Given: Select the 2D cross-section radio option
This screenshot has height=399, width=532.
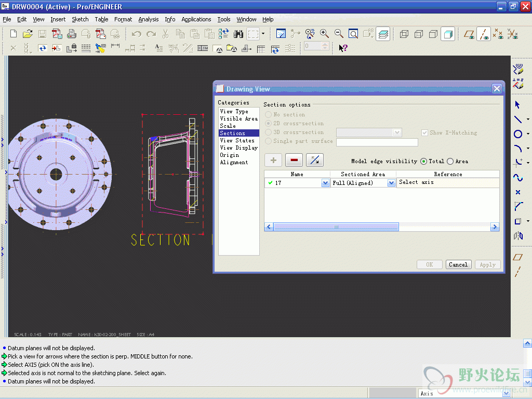Looking at the screenshot, I should point(269,123).
